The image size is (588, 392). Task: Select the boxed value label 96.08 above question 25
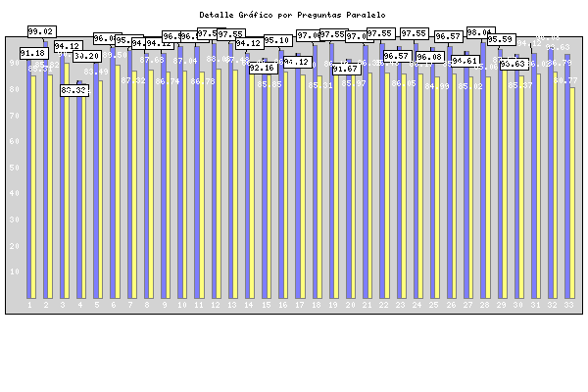pyautogui.click(x=430, y=57)
